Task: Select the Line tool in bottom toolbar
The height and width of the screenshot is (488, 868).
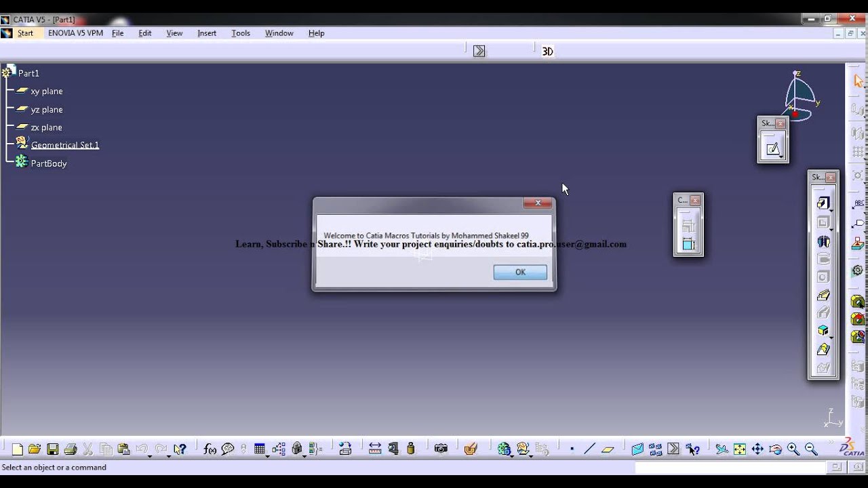Action: pos(590,449)
